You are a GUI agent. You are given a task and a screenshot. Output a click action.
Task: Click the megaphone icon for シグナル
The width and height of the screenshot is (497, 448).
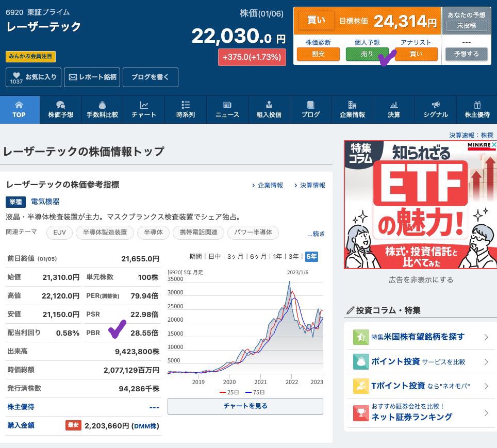[x=436, y=105]
